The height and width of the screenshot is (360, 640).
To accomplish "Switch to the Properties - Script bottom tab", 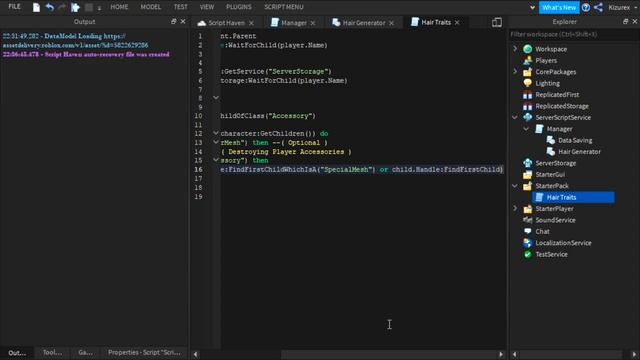I will 144,352.
